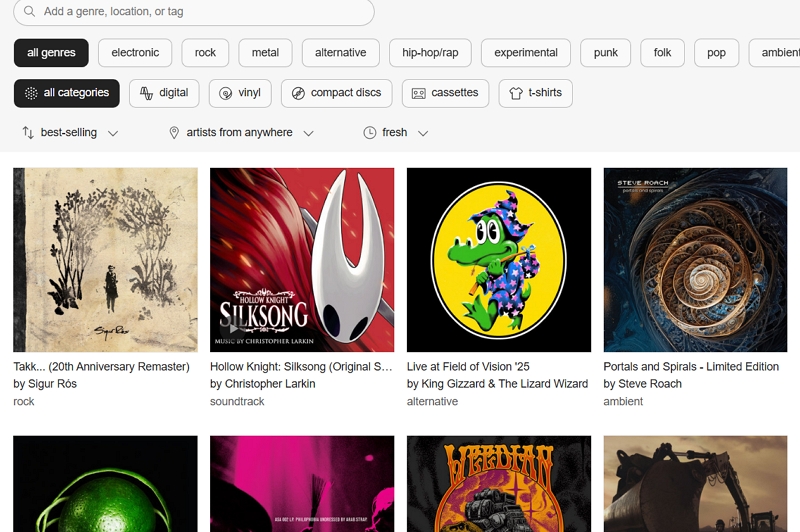Show compact discs only

click(337, 93)
